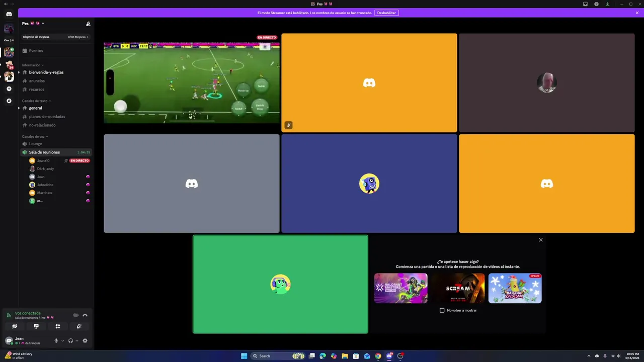Collapse the Canales de voz category

click(x=35, y=137)
